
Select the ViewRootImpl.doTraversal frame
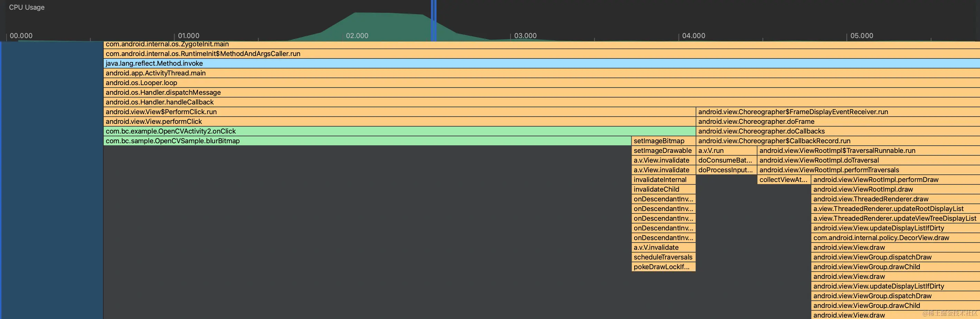click(x=868, y=161)
